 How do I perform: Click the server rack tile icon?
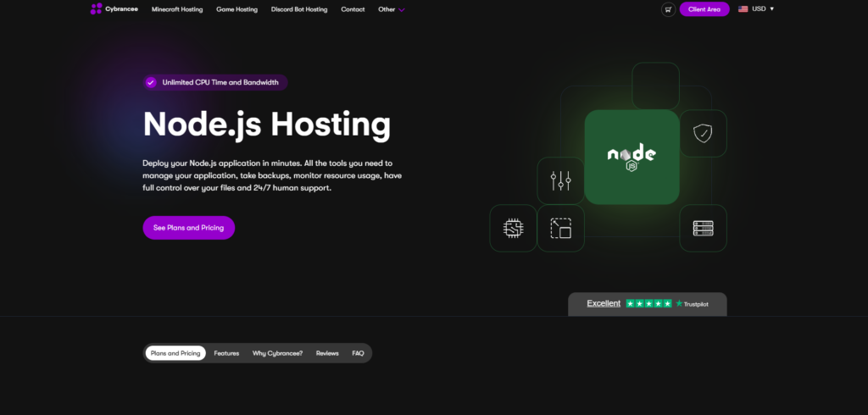(x=703, y=229)
